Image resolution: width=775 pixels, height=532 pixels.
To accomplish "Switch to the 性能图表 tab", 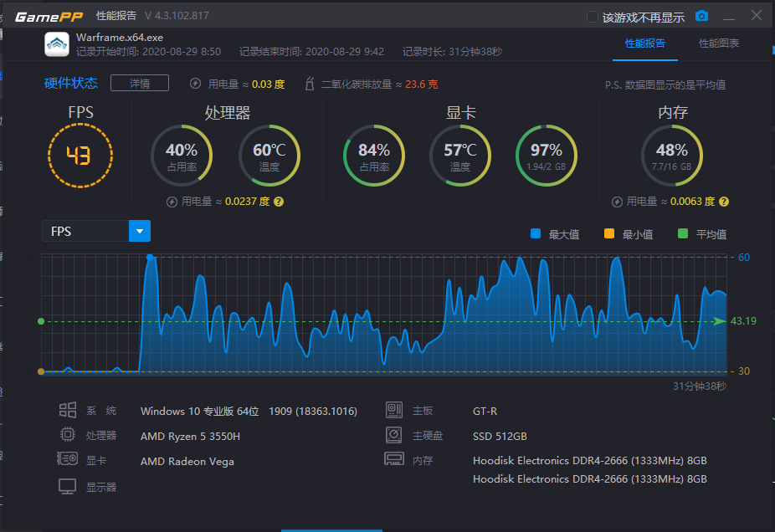I will pyautogui.click(x=719, y=43).
